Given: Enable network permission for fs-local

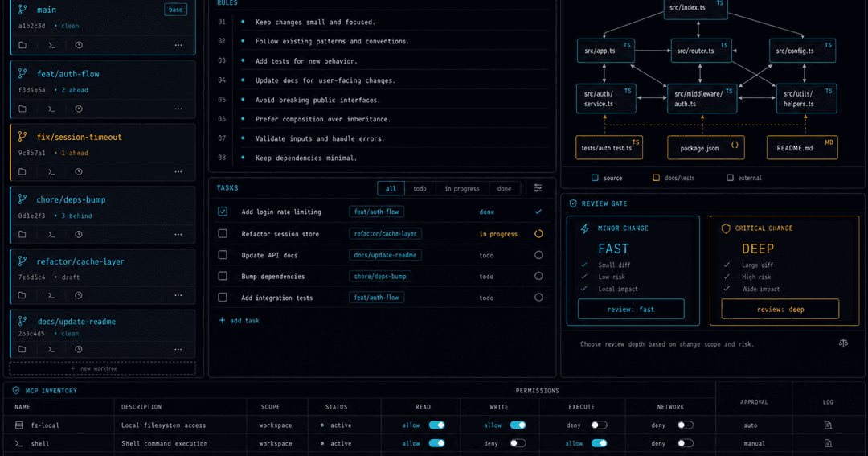Looking at the screenshot, I should [x=686, y=425].
